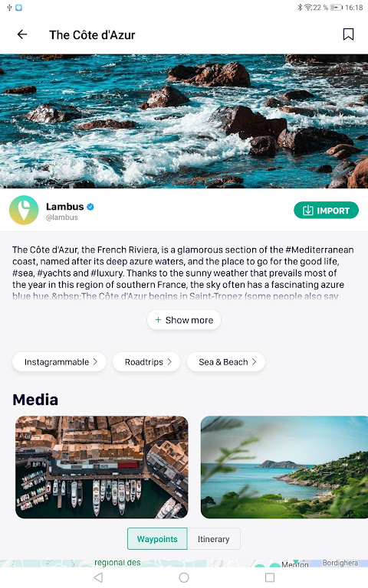Open the Sea & Beach category chip

[226, 362]
